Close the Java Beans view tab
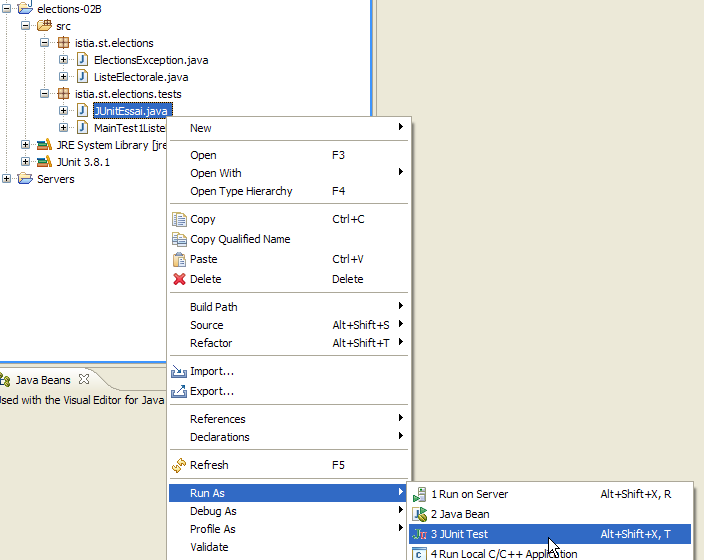This screenshot has height=560, width=704. click(x=84, y=379)
